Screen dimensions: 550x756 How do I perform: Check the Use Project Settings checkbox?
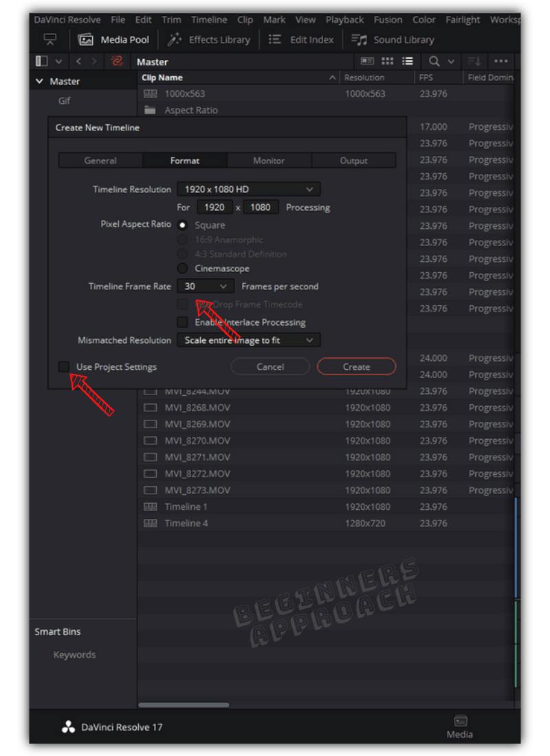[64, 367]
